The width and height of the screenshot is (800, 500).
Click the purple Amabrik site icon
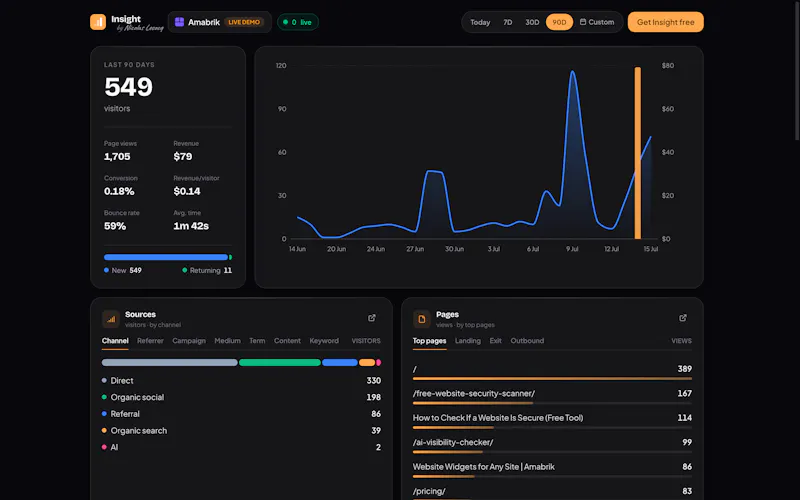tap(179, 22)
